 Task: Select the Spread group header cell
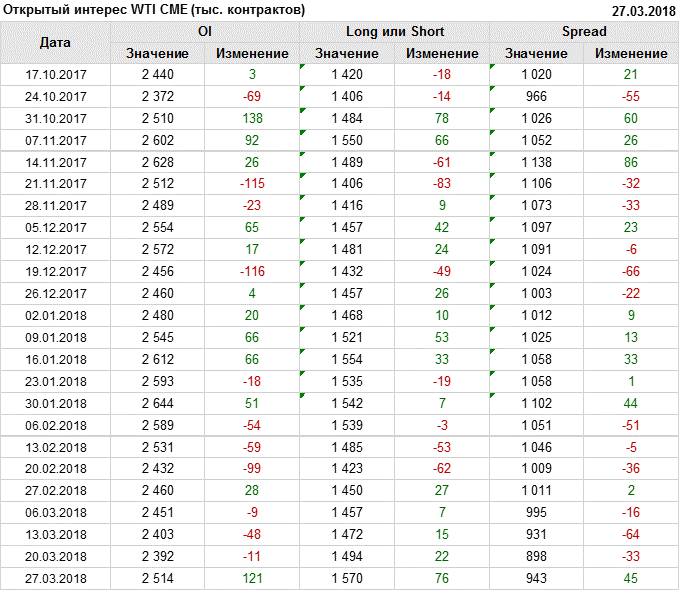tap(583, 32)
